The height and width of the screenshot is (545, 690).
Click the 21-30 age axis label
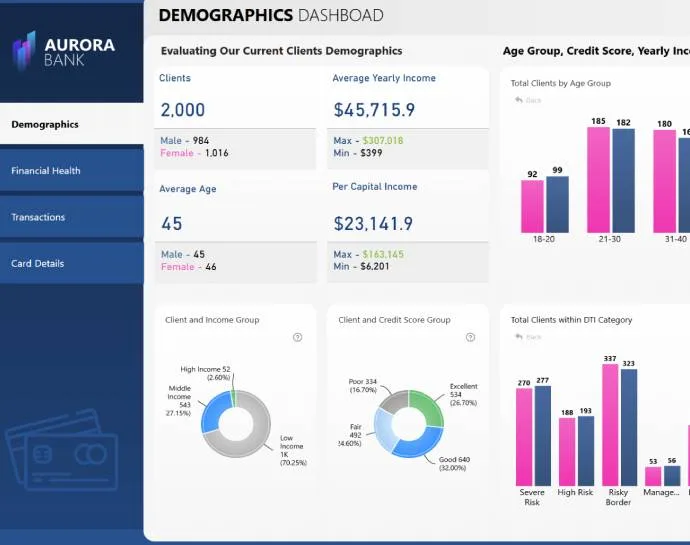609,239
